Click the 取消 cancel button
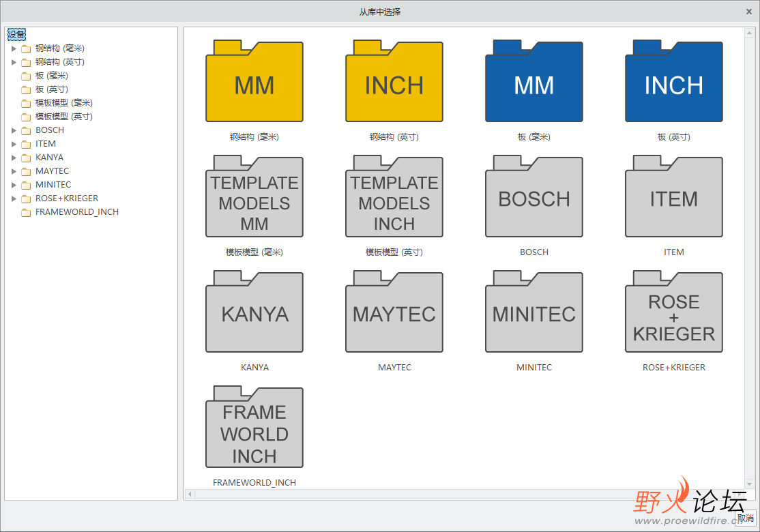This screenshot has height=532, width=760. pyautogui.click(x=746, y=518)
